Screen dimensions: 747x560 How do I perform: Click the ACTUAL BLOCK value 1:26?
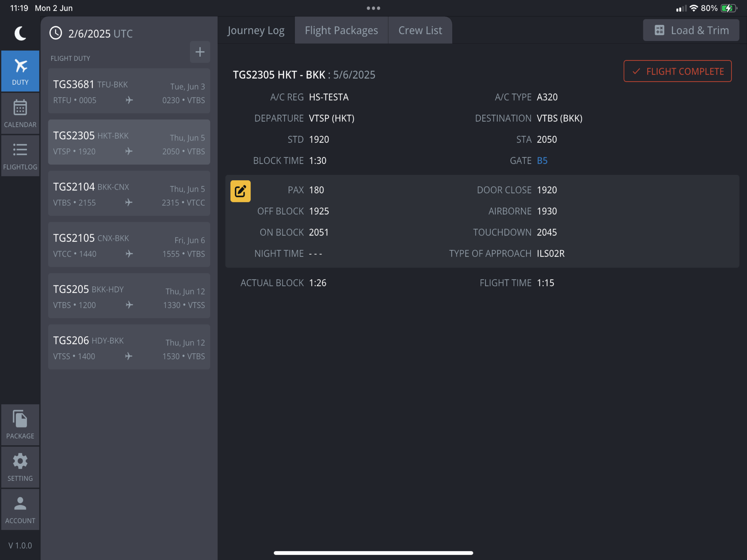318,283
